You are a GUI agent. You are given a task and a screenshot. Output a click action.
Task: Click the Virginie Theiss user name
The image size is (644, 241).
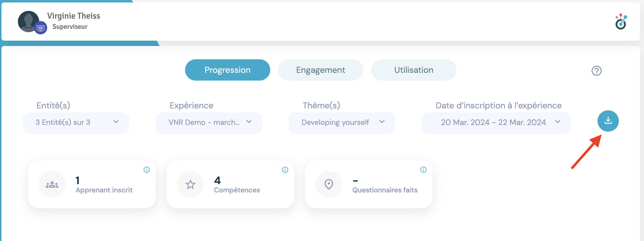pos(74,16)
